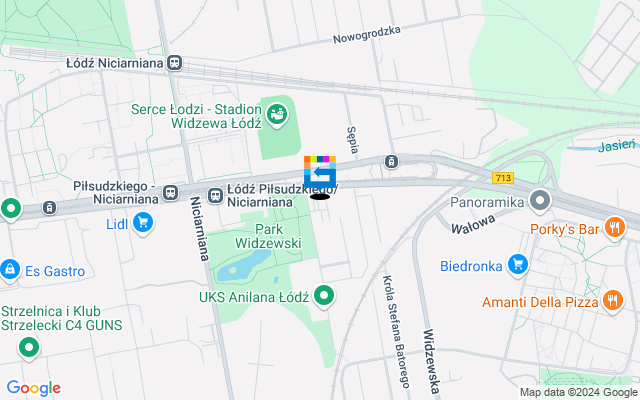
Task: Click the colorful center map marker
Action: (x=320, y=171)
